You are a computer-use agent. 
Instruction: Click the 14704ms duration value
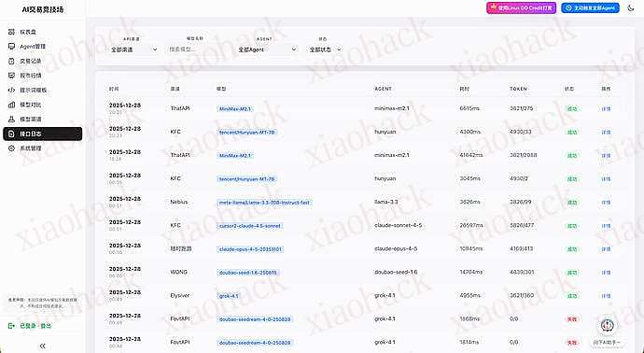[471, 272]
